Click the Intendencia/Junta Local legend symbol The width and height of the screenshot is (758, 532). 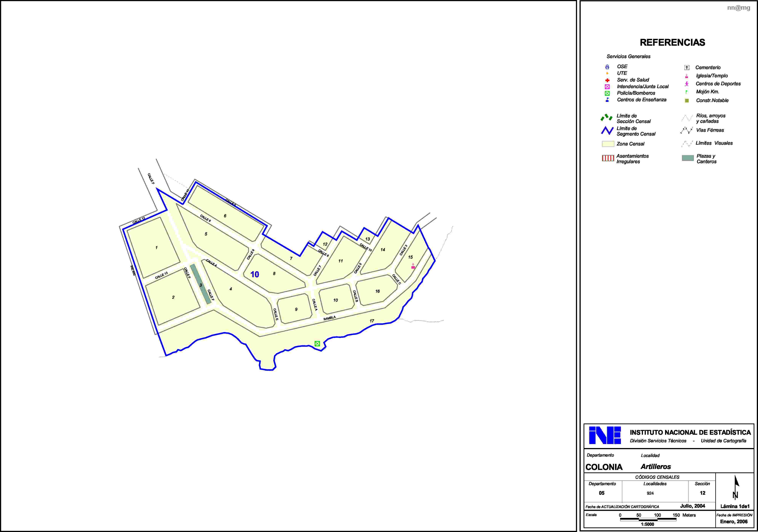pyautogui.click(x=607, y=87)
